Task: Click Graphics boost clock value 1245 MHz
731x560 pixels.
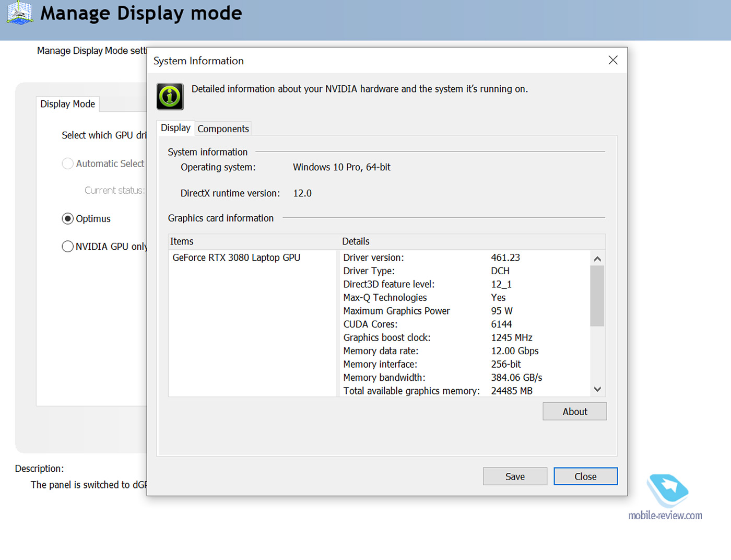Action: [512, 337]
